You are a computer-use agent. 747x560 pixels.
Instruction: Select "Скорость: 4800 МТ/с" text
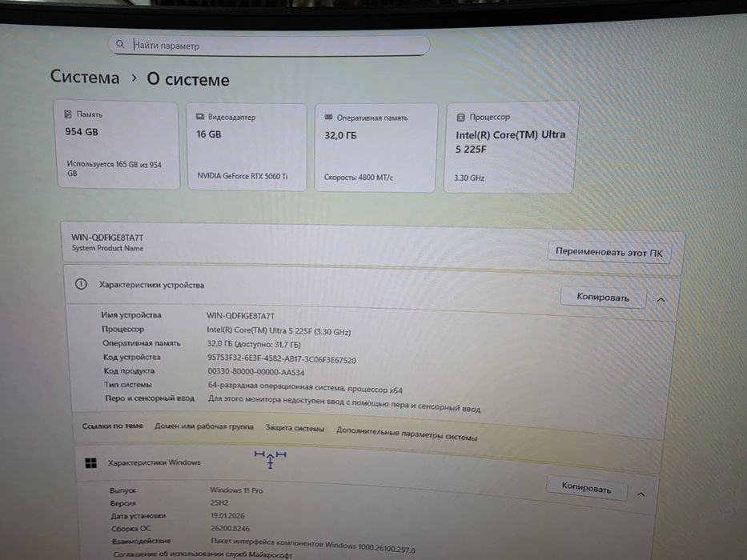pos(358,177)
